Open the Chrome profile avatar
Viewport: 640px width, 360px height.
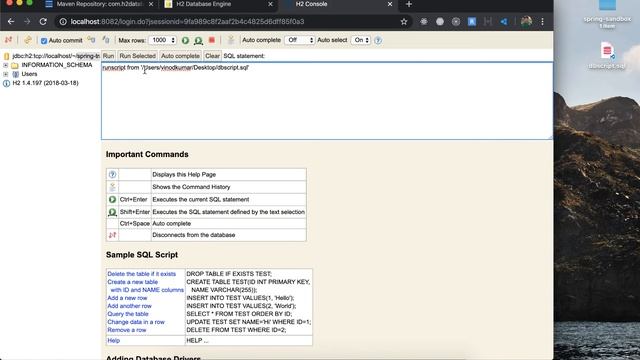(526, 22)
